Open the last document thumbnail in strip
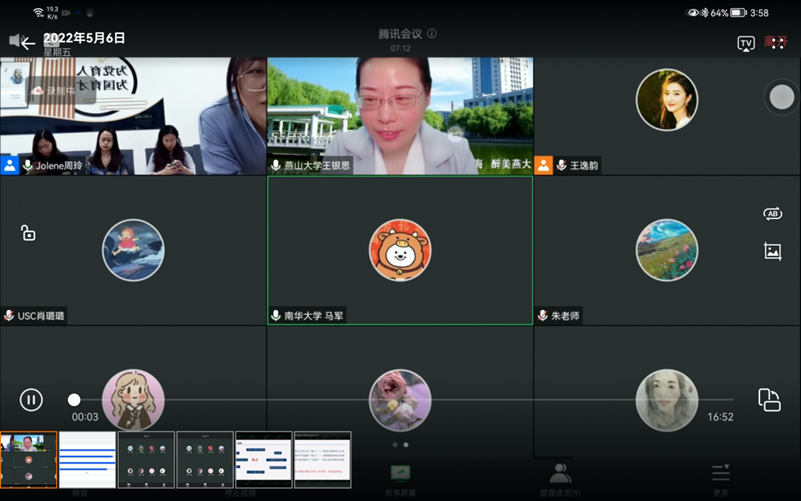 [322, 459]
